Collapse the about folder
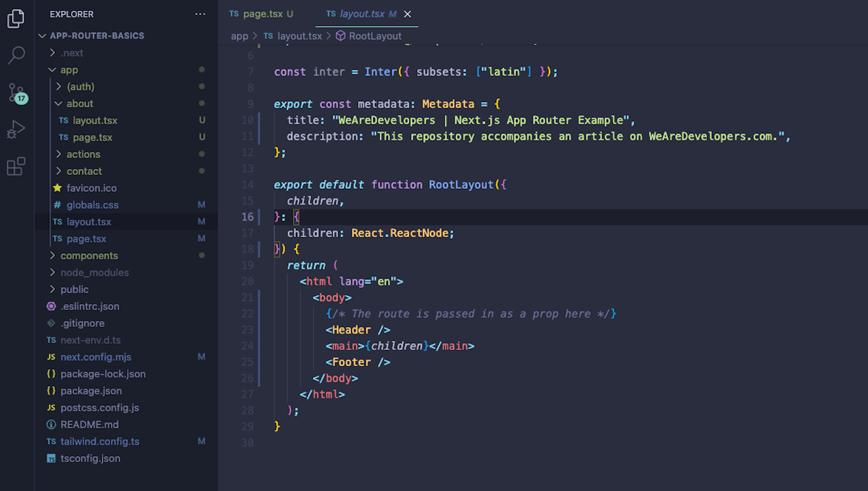The image size is (868, 491). coord(80,104)
